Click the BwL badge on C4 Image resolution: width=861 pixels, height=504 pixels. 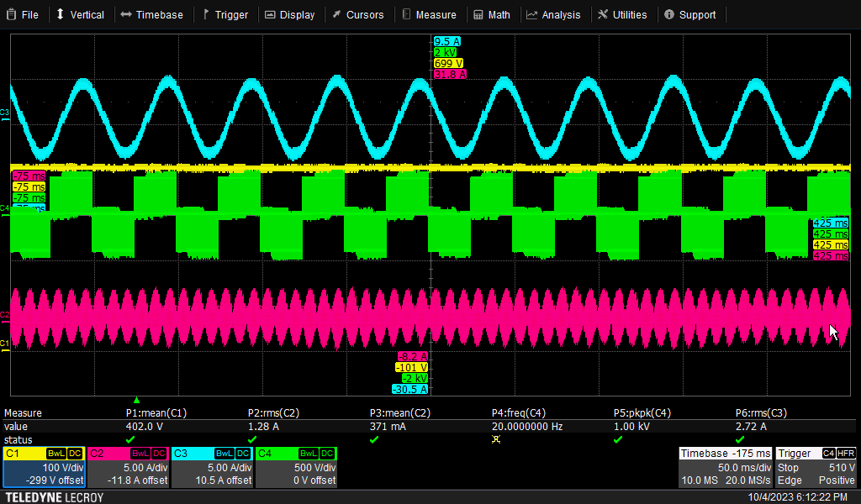[x=308, y=454]
